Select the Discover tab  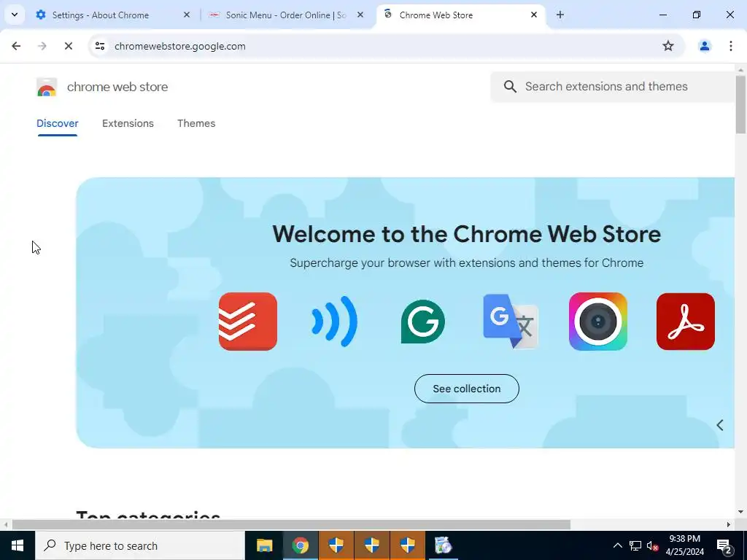57,123
